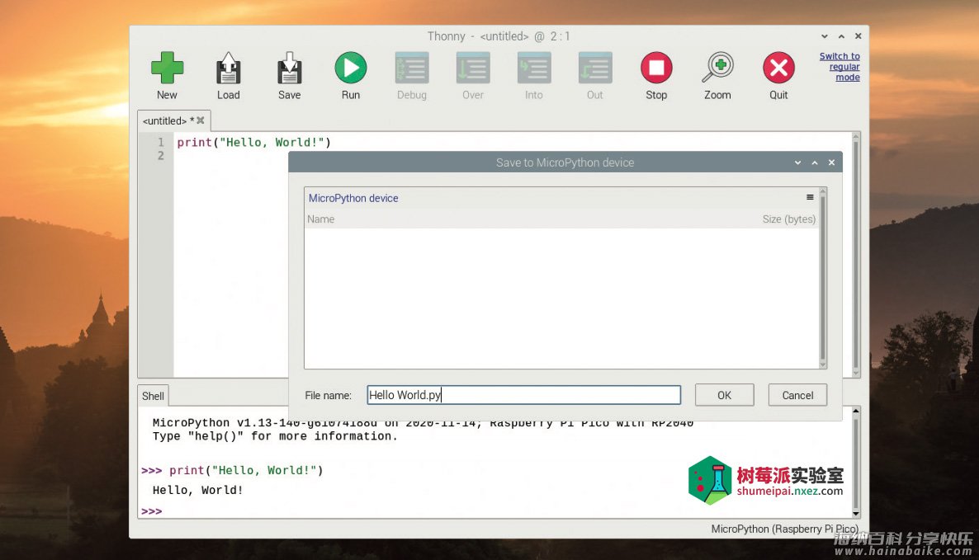Maximize the save dialog window
This screenshot has height=560, width=979.
coord(815,162)
